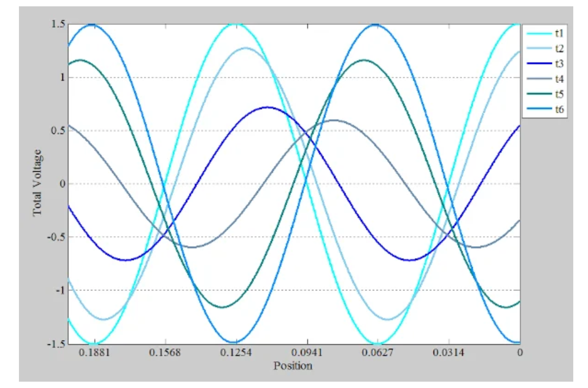
Task: Select the t4 legend entry
Action: point(545,79)
